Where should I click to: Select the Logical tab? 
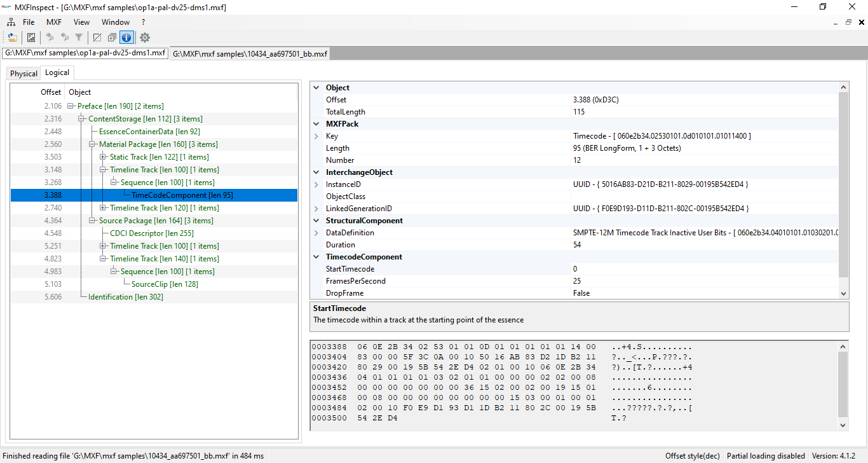click(x=57, y=73)
